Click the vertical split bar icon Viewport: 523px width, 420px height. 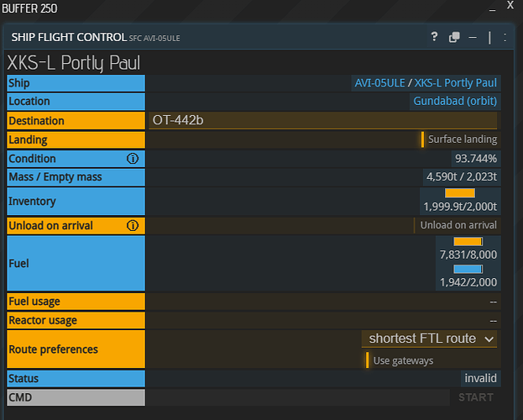tap(489, 38)
